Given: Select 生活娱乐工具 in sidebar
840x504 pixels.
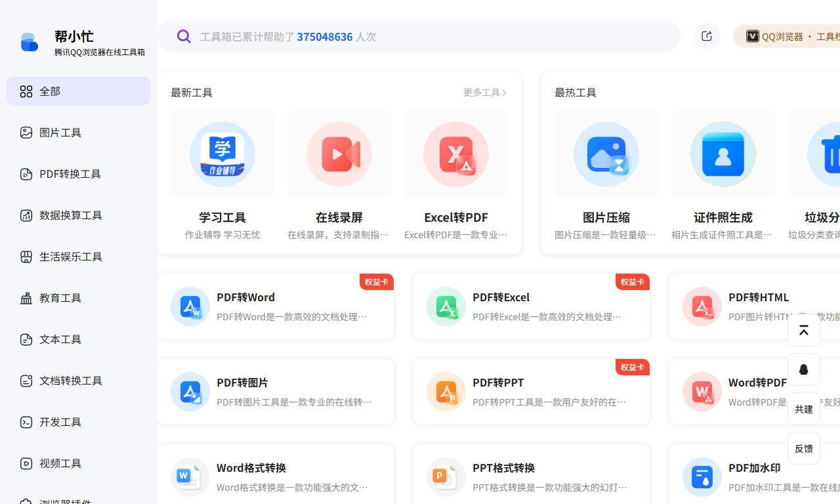Looking at the screenshot, I should (79, 257).
